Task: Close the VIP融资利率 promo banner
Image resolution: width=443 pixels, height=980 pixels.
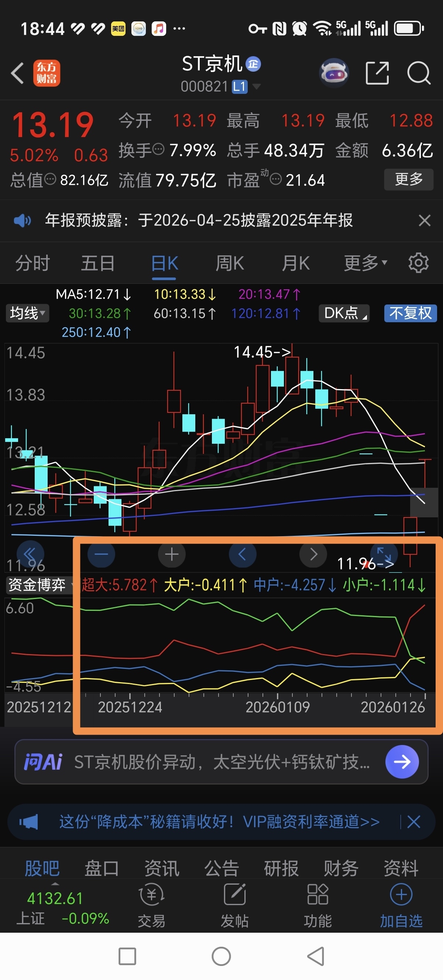Action: pyautogui.click(x=414, y=822)
